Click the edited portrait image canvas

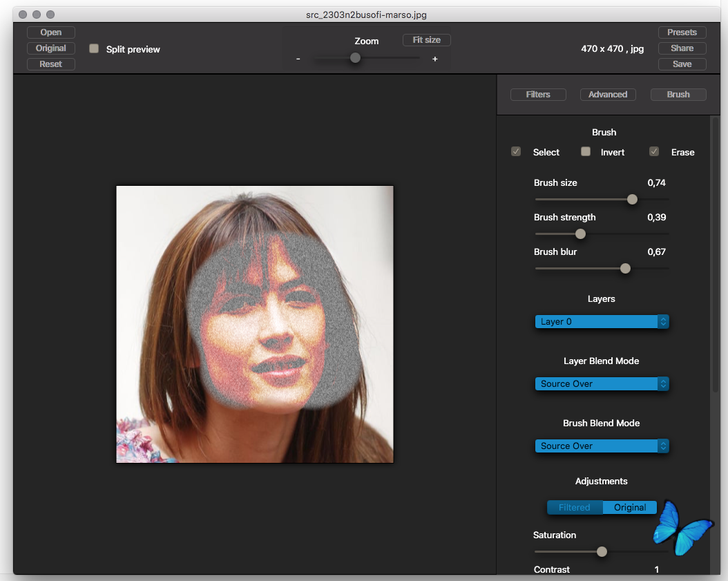coord(255,324)
